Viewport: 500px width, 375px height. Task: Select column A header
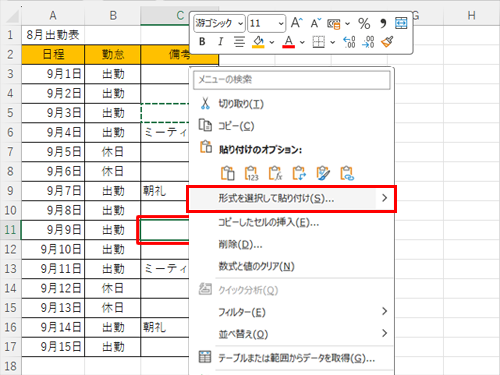click(x=53, y=15)
